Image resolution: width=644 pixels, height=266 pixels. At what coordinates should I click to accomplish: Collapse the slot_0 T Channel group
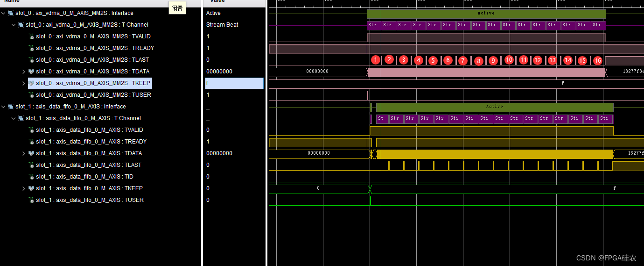click(x=14, y=25)
